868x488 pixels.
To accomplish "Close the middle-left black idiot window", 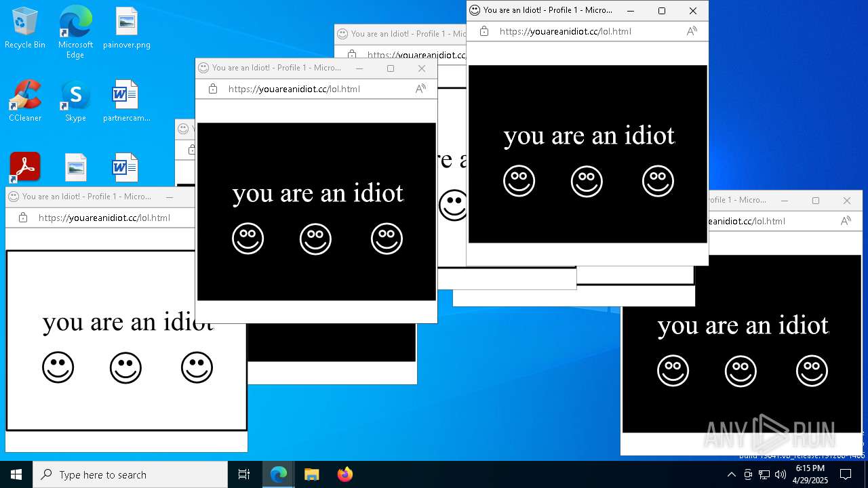I will click(x=422, y=68).
